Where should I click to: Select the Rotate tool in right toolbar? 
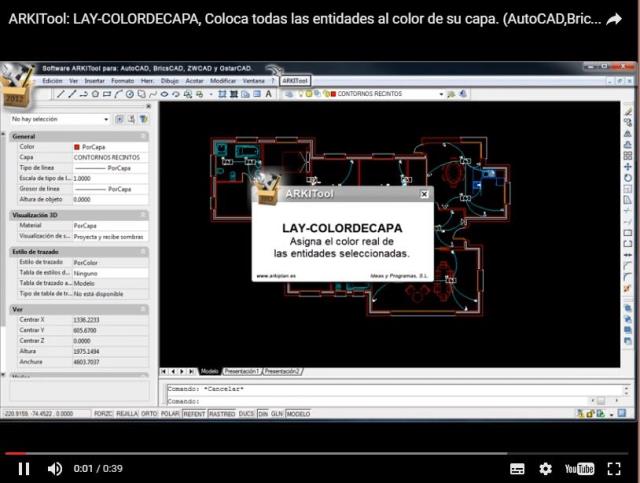pyautogui.click(x=628, y=178)
